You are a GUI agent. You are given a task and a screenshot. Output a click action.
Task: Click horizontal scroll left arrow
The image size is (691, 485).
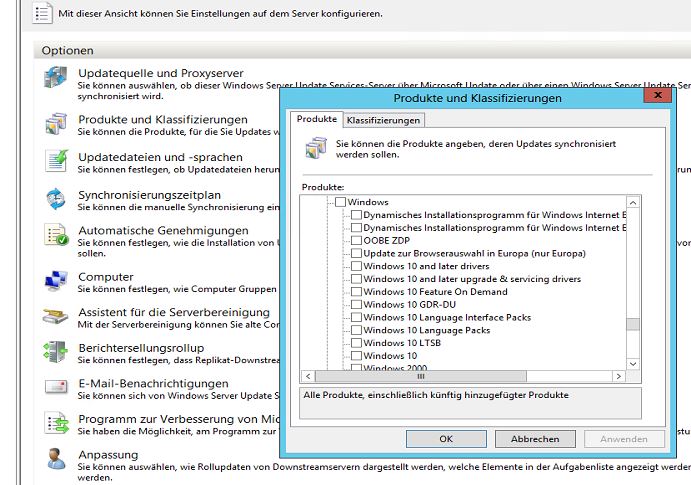point(308,376)
